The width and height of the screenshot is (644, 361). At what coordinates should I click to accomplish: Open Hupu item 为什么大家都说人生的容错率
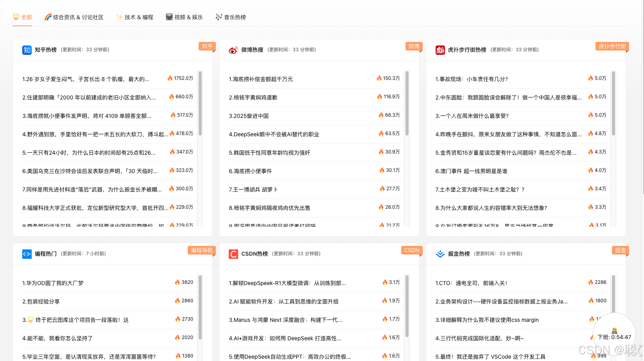491,208
